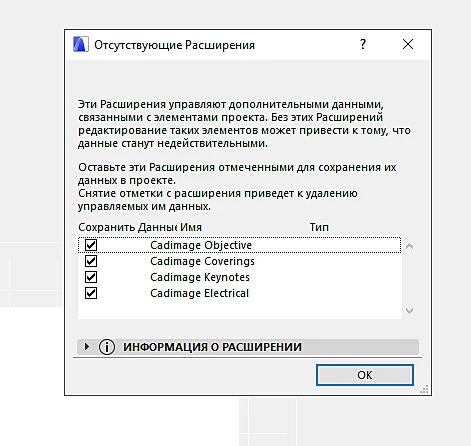The height and width of the screenshot is (446, 471).
Task: Uncheck Cadimage Coverings checkbox
Action: (91, 261)
